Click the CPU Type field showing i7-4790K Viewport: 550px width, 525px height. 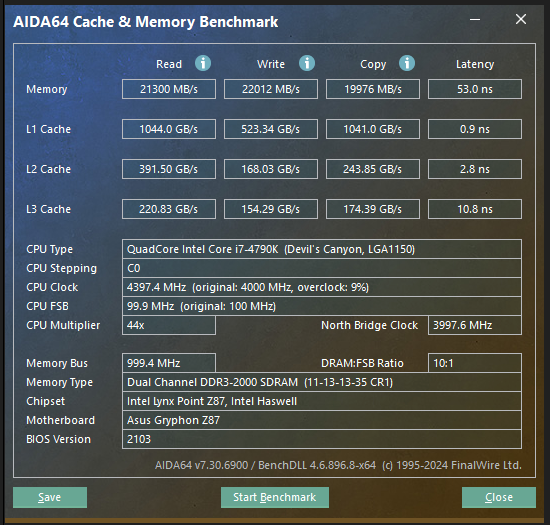click(x=322, y=249)
